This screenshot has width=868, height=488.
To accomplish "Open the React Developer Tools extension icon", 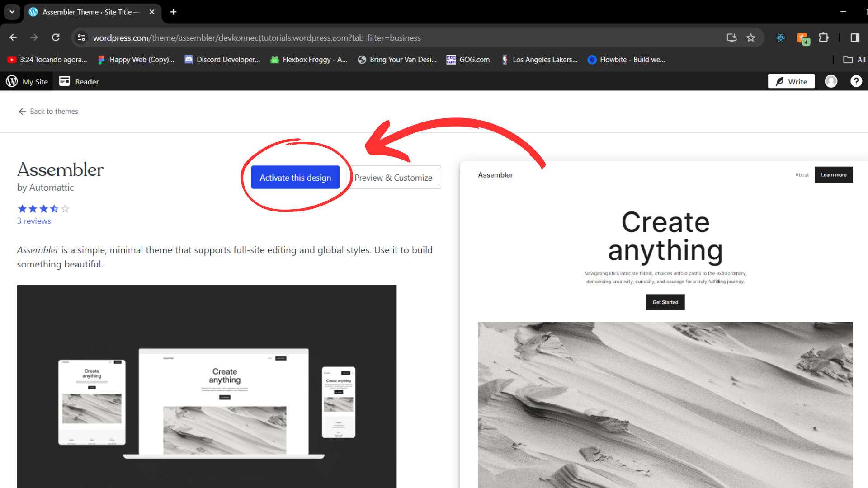I will tap(781, 38).
